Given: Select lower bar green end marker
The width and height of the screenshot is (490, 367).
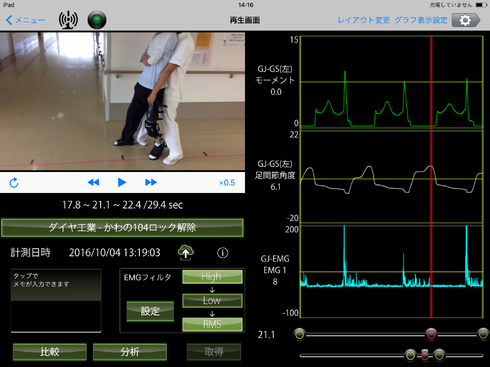Looking at the screenshot, I should (x=439, y=355).
